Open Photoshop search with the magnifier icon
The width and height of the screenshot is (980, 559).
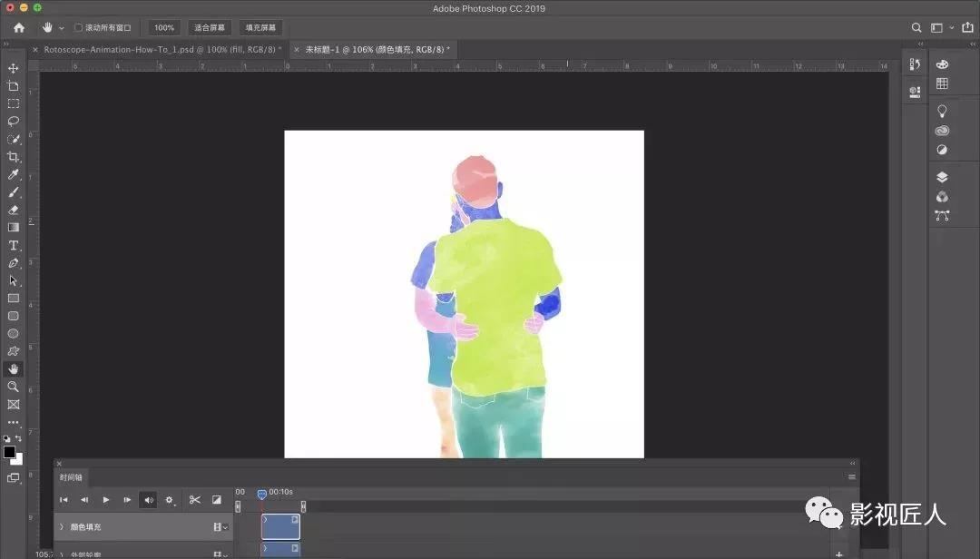(x=916, y=26)
